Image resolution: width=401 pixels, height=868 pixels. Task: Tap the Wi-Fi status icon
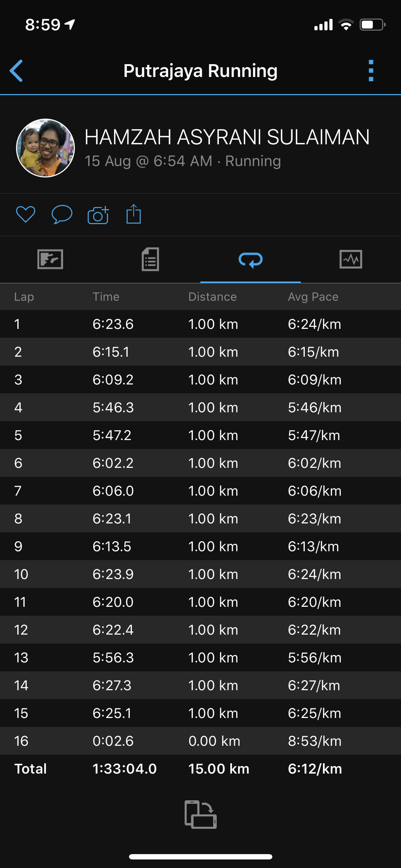click(x=346, y=25)
